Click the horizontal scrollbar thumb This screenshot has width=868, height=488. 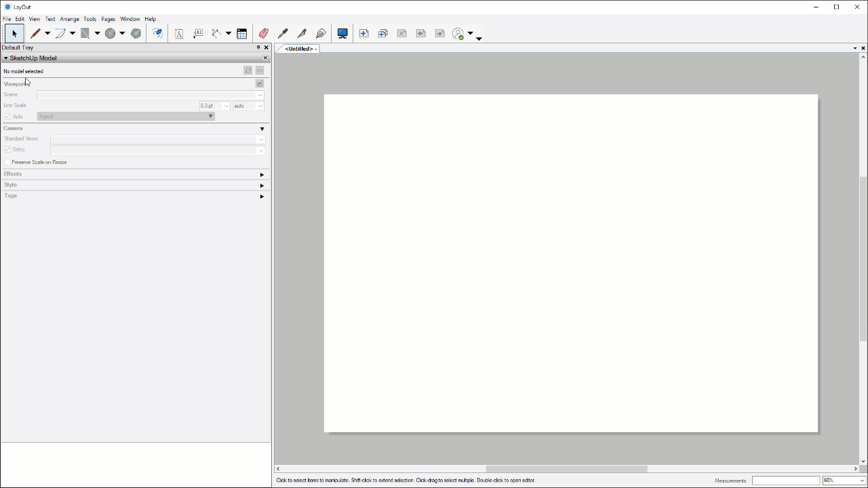point(566,468)
